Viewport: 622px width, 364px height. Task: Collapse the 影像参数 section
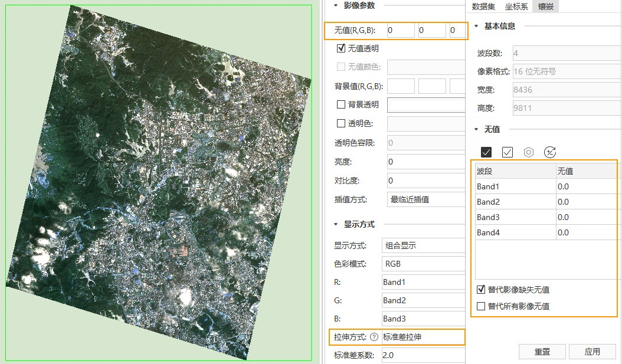[336, 5]
